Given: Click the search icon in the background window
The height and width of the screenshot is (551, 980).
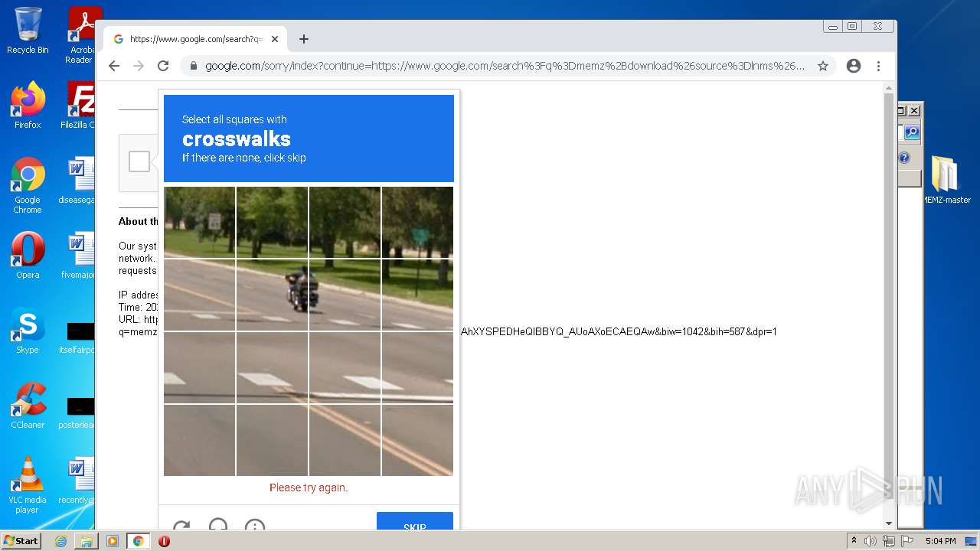Looking at the screenshot, I should tap(912, 132).
